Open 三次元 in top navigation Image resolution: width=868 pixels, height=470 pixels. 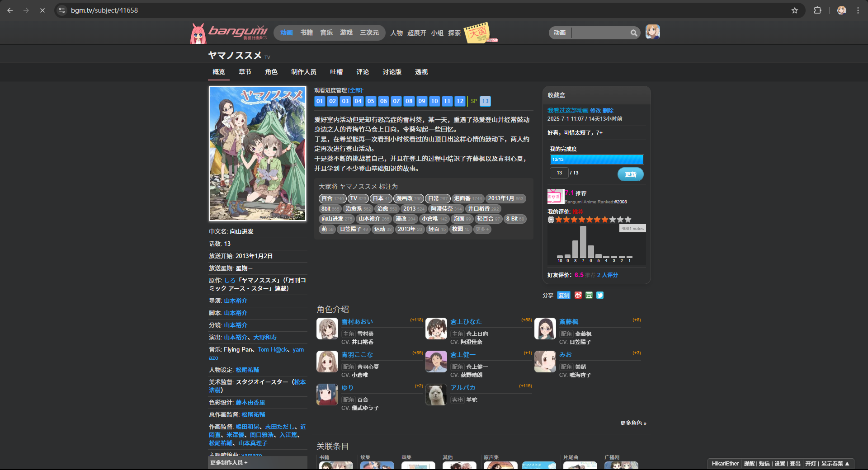pos(369,33)
